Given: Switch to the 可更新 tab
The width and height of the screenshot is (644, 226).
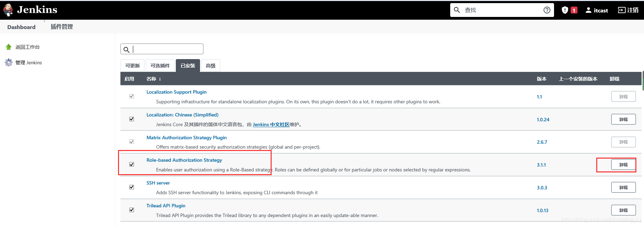Looking at the screenshot, I should [x=133, y=66].
